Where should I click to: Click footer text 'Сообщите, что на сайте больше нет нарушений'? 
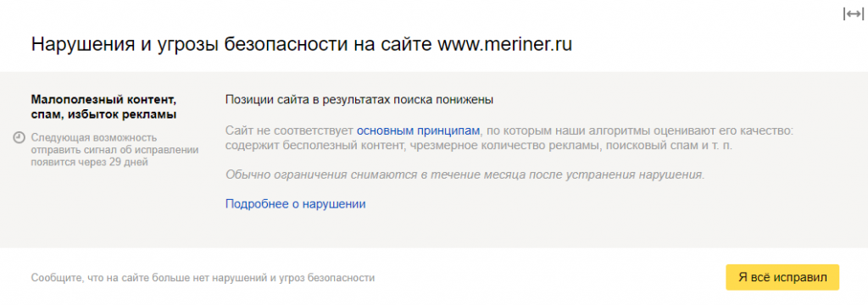click(203, 277)
